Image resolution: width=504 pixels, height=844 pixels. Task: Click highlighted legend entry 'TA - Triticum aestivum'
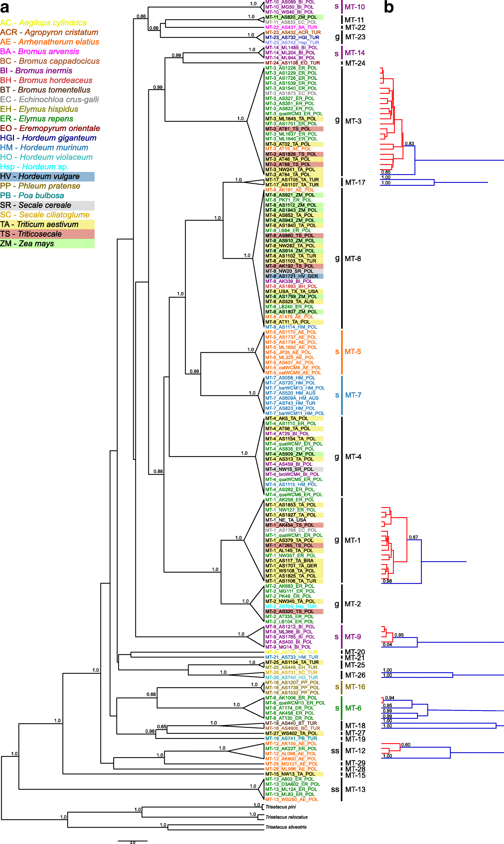click(47, 224)
